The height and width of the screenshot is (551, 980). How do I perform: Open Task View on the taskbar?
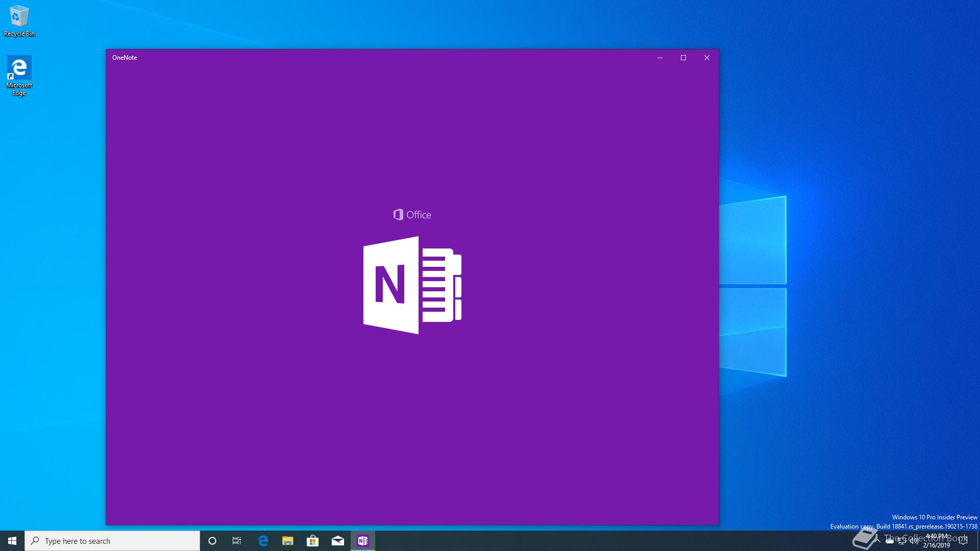point(237,541)
